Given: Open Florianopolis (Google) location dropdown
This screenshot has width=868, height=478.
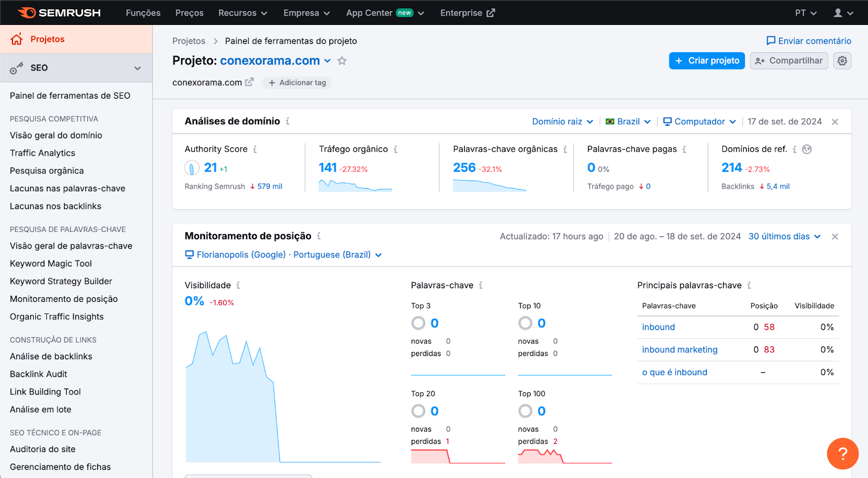Looking at the screenshot, I should click(283, 255).
